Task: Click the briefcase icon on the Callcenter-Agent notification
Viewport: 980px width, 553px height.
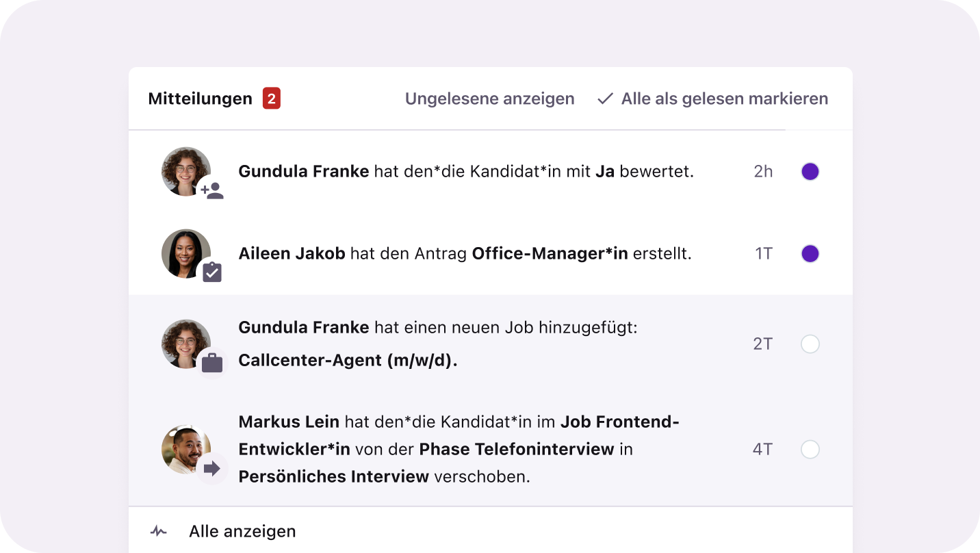Action: tap(212, 363)
